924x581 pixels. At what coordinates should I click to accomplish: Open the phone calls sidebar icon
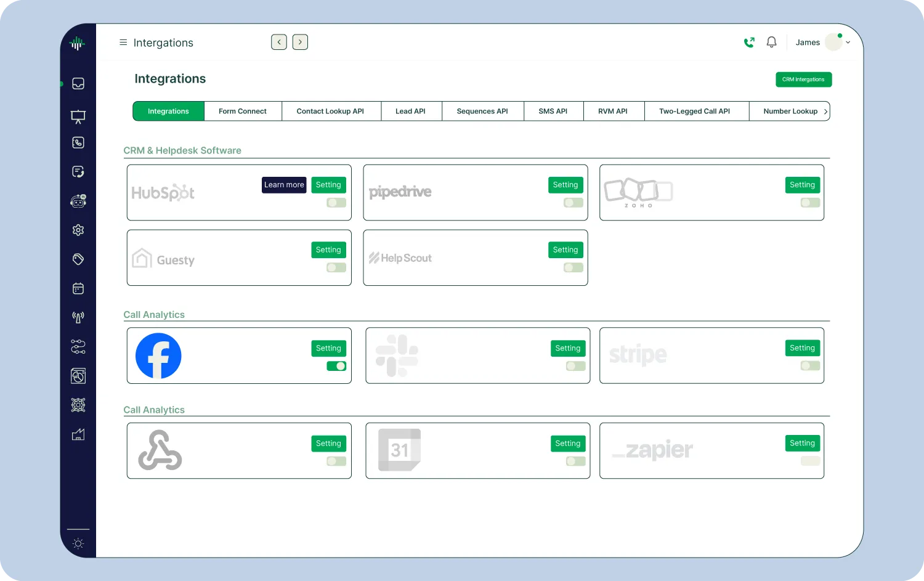78,142
